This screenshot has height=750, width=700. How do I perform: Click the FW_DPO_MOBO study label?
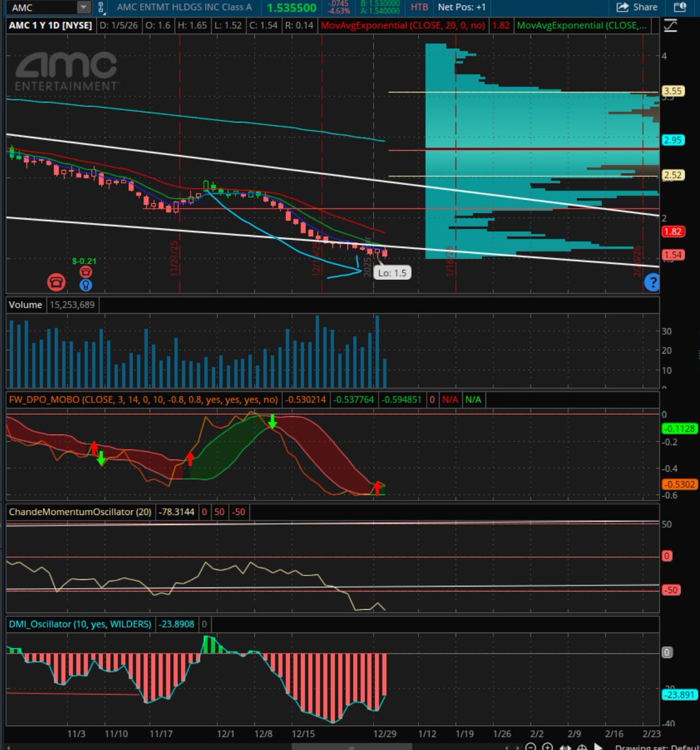point(143,399)
